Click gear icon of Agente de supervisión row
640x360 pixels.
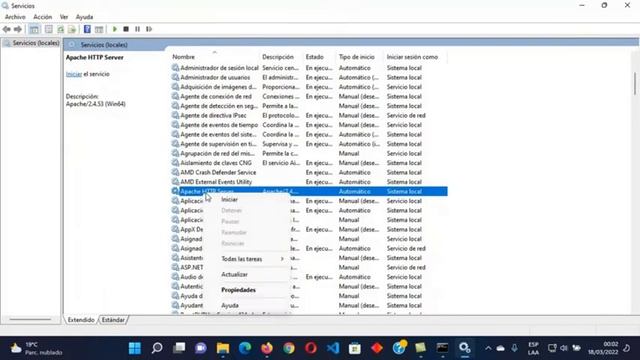(x=175, y=144)
